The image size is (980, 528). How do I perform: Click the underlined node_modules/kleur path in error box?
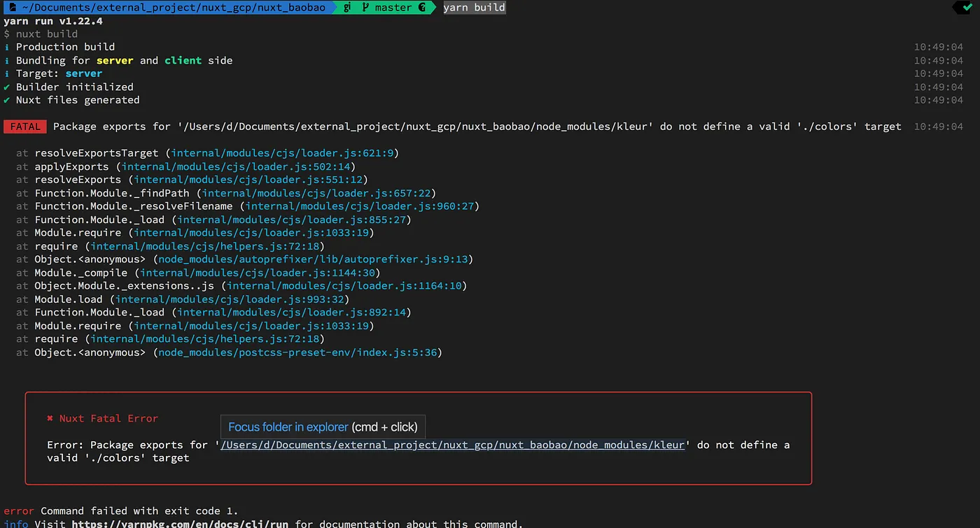coord(453,445)
